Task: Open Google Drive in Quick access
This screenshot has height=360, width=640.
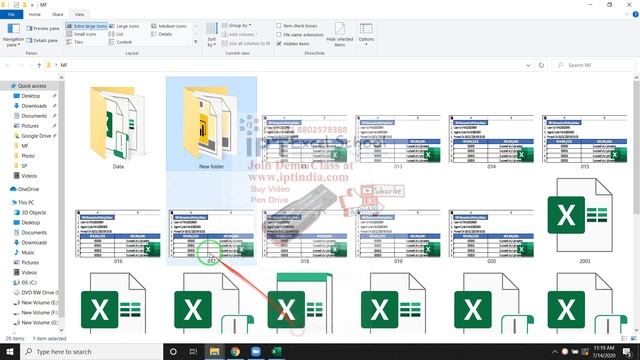Action: (36, 136)
